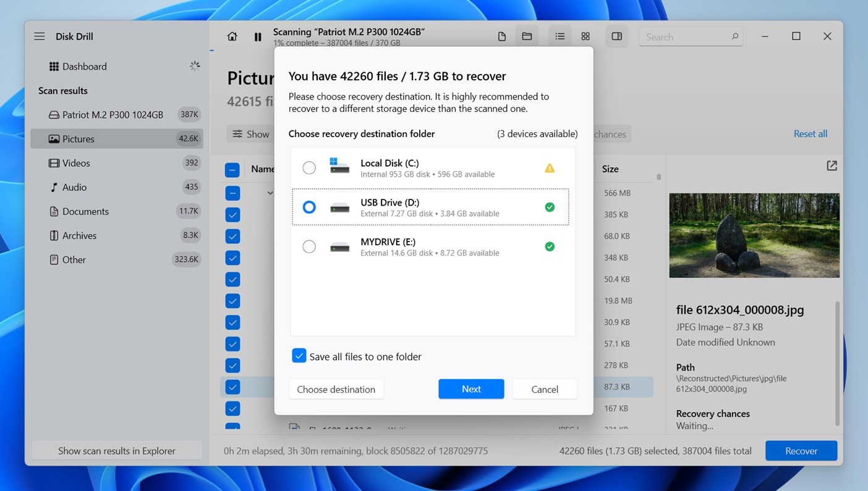Click the 278 KB size cell
The height and width of the screenshot is (491, 868).
point(616,365)
